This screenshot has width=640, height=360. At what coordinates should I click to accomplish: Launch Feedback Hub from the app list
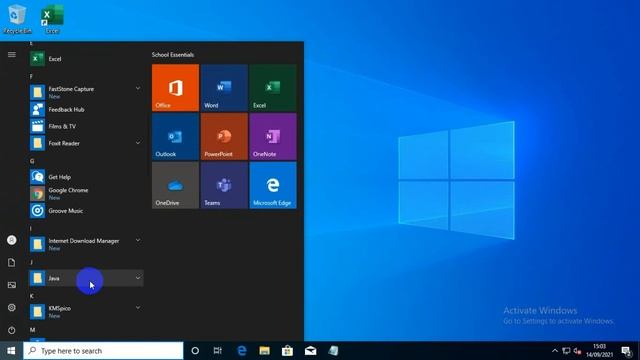(86, 109)
